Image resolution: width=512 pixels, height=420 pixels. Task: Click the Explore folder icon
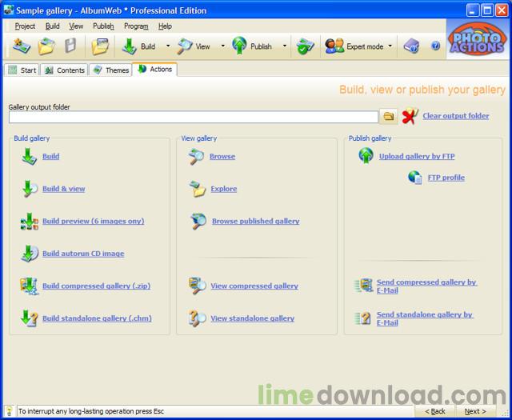point(198,189)
